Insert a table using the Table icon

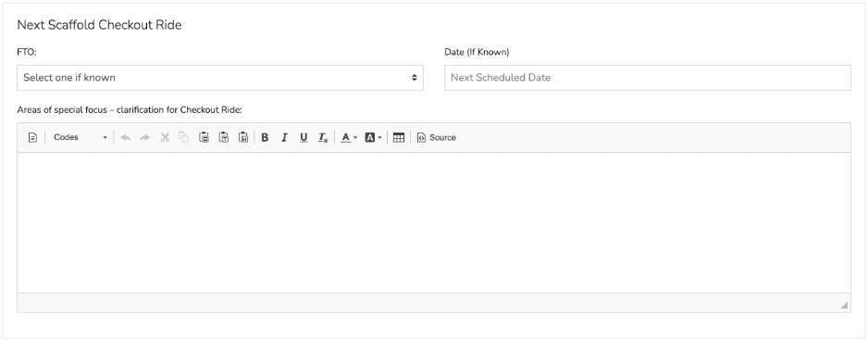pyautogui.click(x=399, y=137)
